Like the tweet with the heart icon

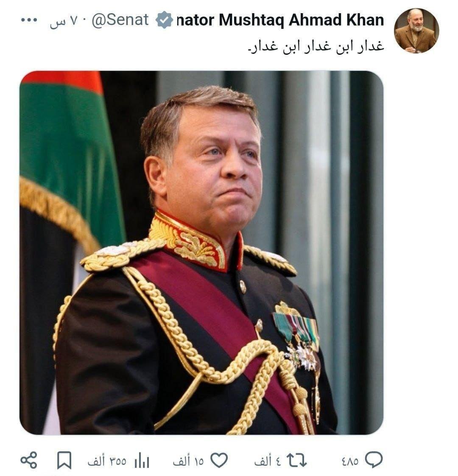click(219, 460)
